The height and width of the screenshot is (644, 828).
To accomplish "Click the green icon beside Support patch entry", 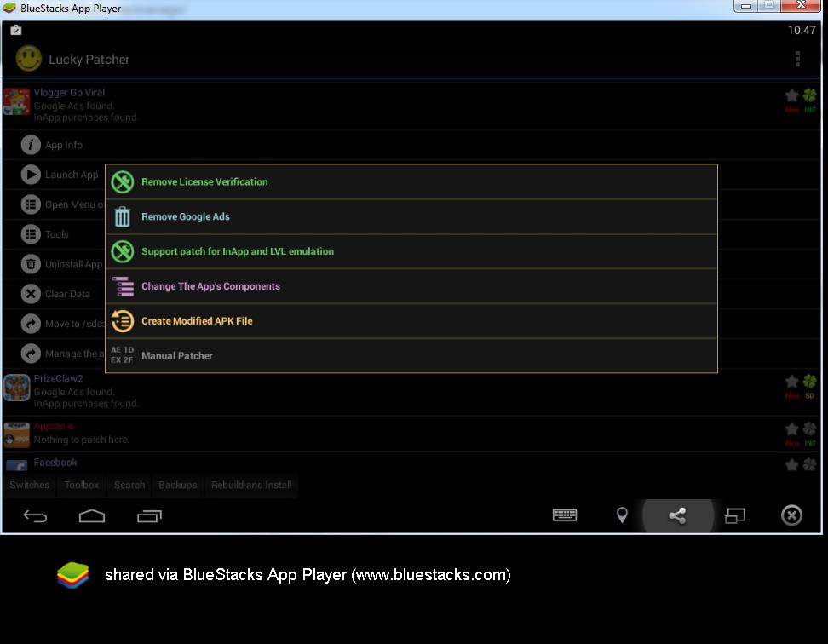I will pyautogui.click(x=123, y=252).
